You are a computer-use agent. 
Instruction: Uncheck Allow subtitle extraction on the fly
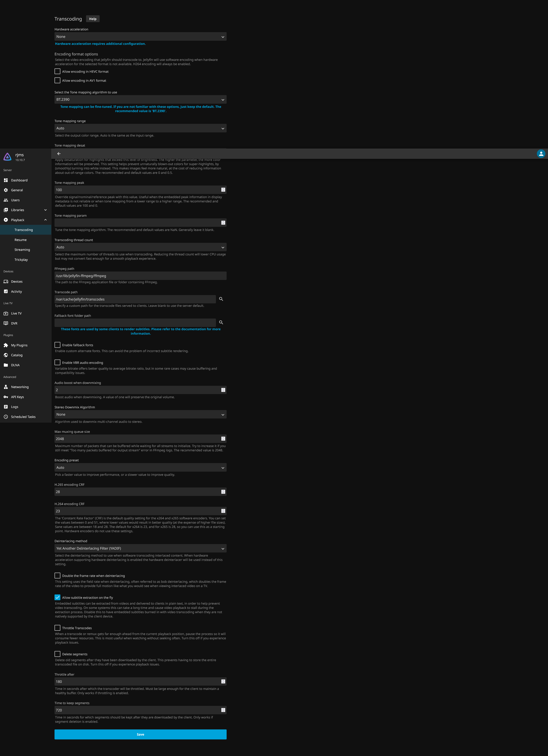[58, 597]
